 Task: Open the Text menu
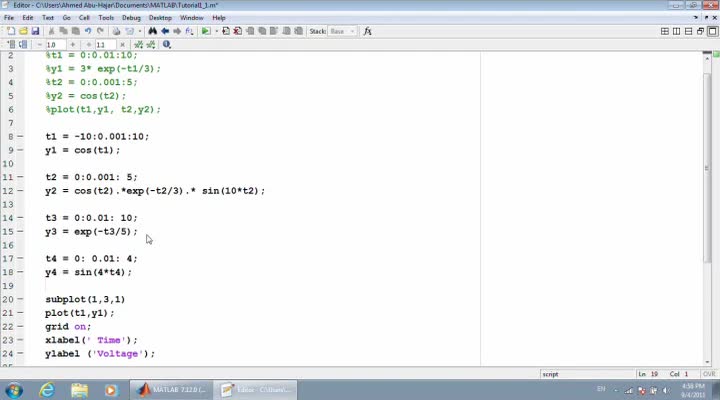point(48,18)
